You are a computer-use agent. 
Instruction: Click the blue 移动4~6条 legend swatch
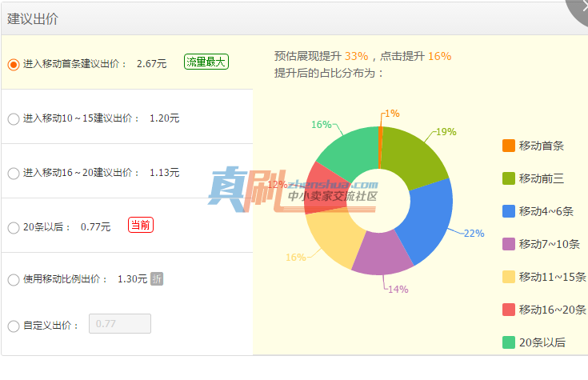(x=509, y=211)
